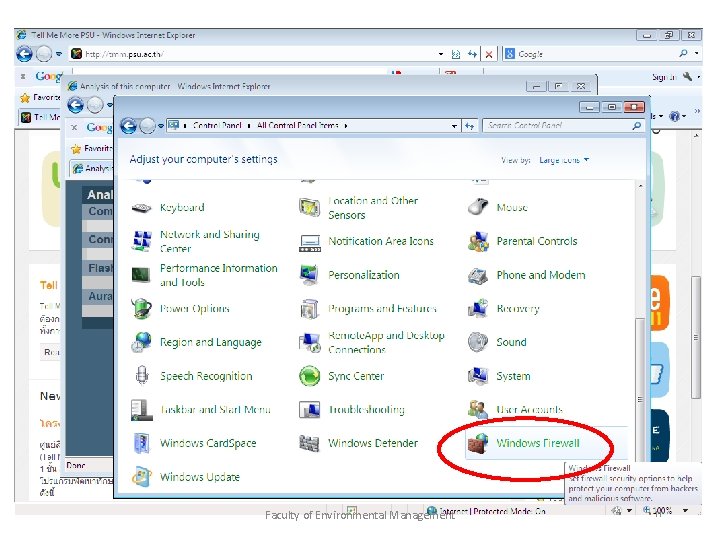Open Location and Other Sensors icon
720x540 pixels.
click(x=309, y=208)
